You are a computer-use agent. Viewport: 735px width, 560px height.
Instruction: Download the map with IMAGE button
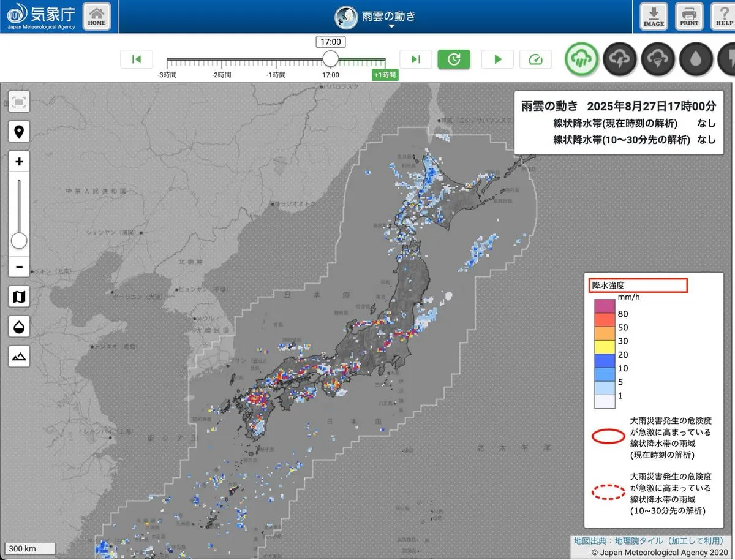(654, 17)
